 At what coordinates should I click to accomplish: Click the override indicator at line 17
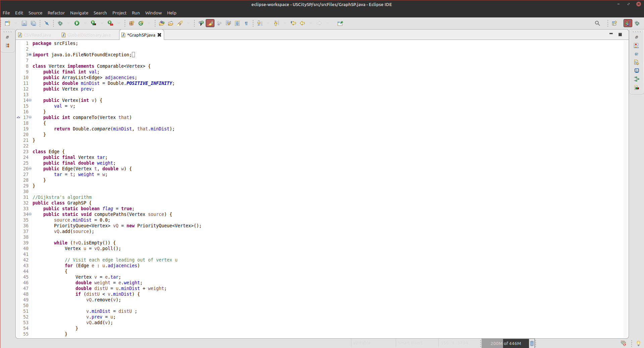(18, 117)
